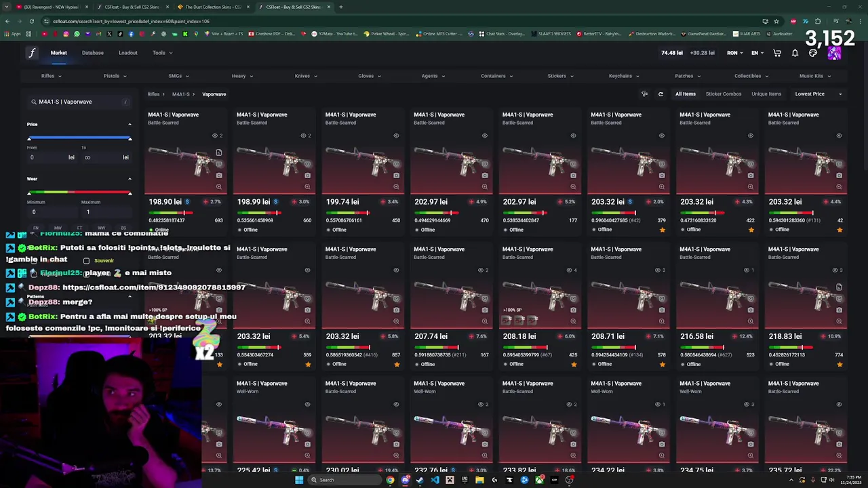Click the Price From input field
This screenshot has width=868, height=488.
[x=52, y=157]
